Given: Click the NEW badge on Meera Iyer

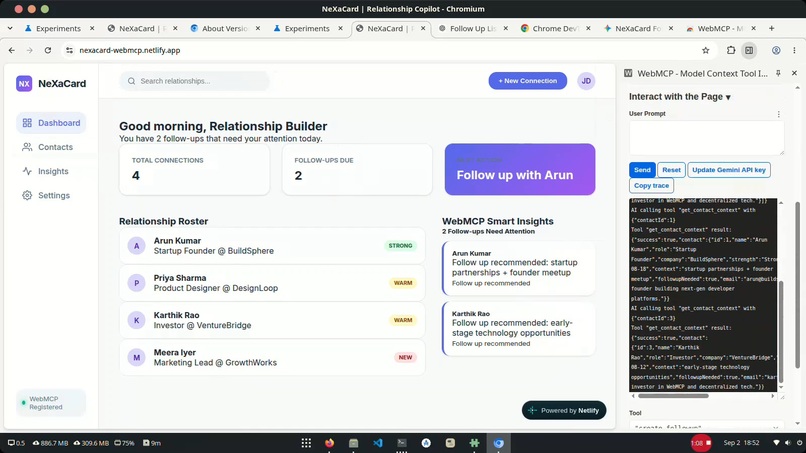Looking at the screenshot, I should pyautogui.click(x=405, y=357).
